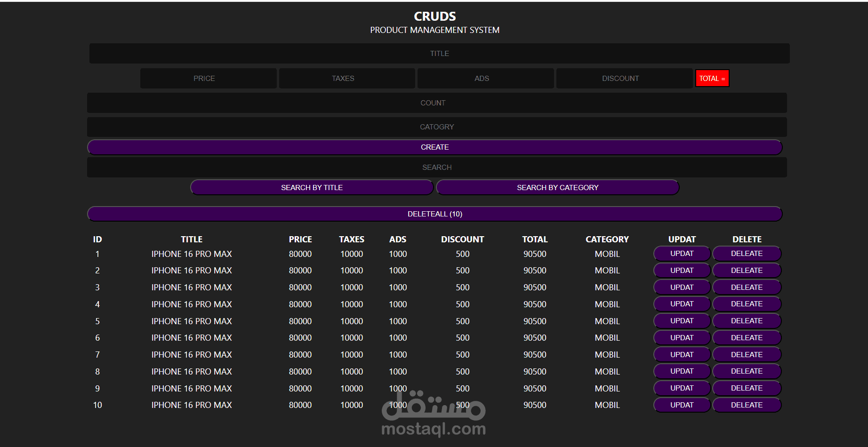Click DELEATE in row ID 3
868x447 pixels.
tap(747, 287)
